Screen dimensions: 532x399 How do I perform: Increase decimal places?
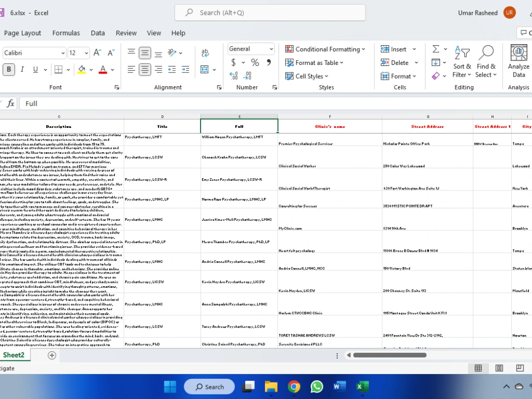tap(234, 76)
